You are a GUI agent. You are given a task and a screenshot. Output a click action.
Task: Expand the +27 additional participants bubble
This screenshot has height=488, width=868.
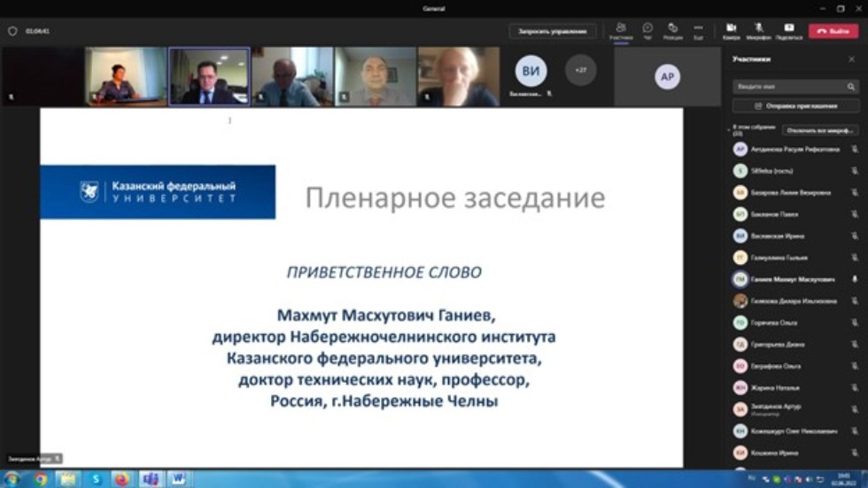[581, 70]
